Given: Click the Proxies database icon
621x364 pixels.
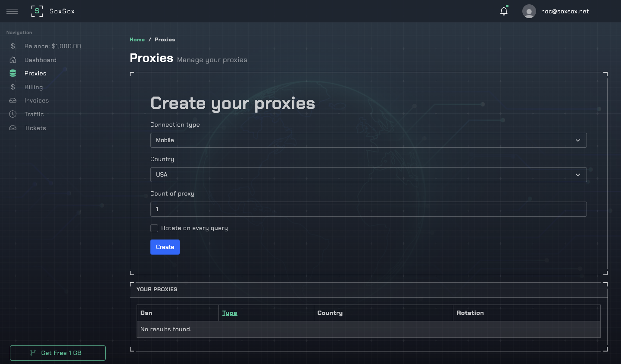Looking at the screenshot, I should point(13,74).
